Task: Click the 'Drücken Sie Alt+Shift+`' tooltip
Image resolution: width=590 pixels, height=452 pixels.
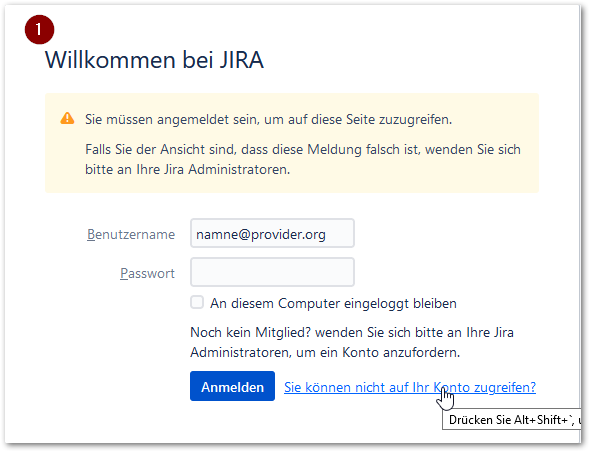Action: [x=511, y=419]
